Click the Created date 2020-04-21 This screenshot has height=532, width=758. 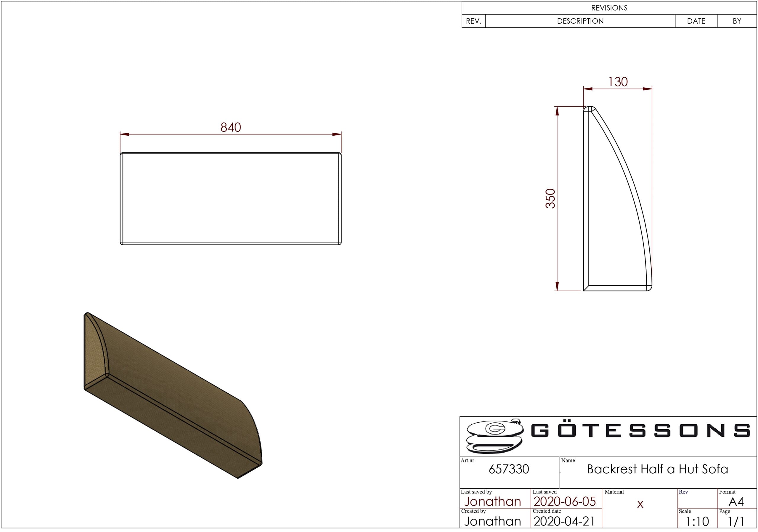[x=564, y=521]
